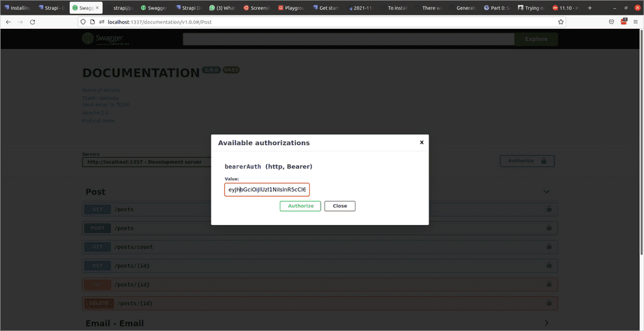This screenshot has height=331, width=644.
Task: Open the TEAM - Website link
Action: pos(100,98)
